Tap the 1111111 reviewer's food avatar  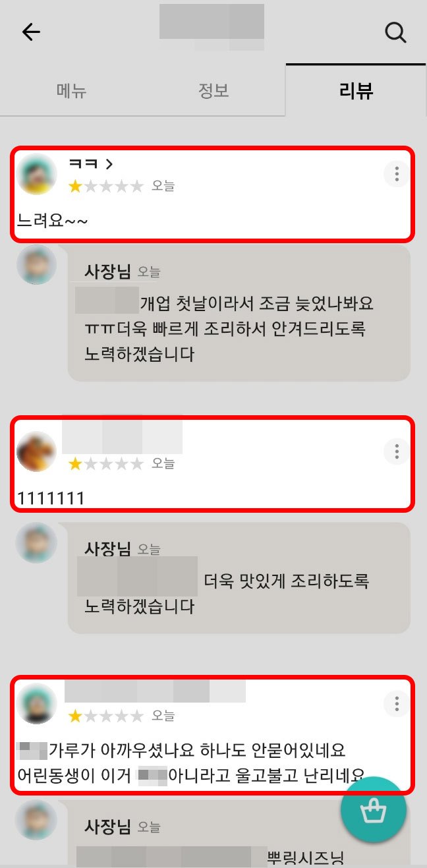[x=37, y=451]
